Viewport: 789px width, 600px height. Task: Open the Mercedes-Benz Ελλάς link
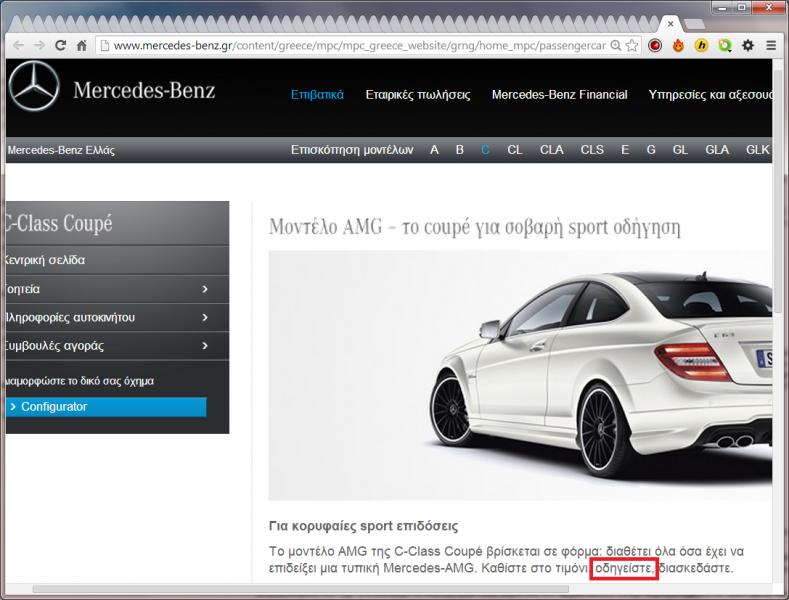[x=61, y=150]
